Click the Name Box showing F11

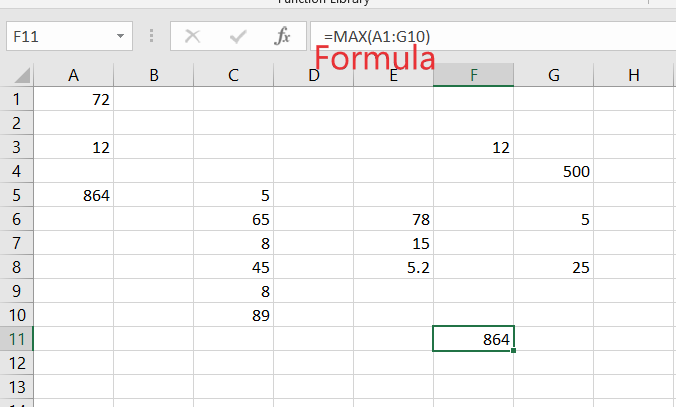(x=69, y=36)
